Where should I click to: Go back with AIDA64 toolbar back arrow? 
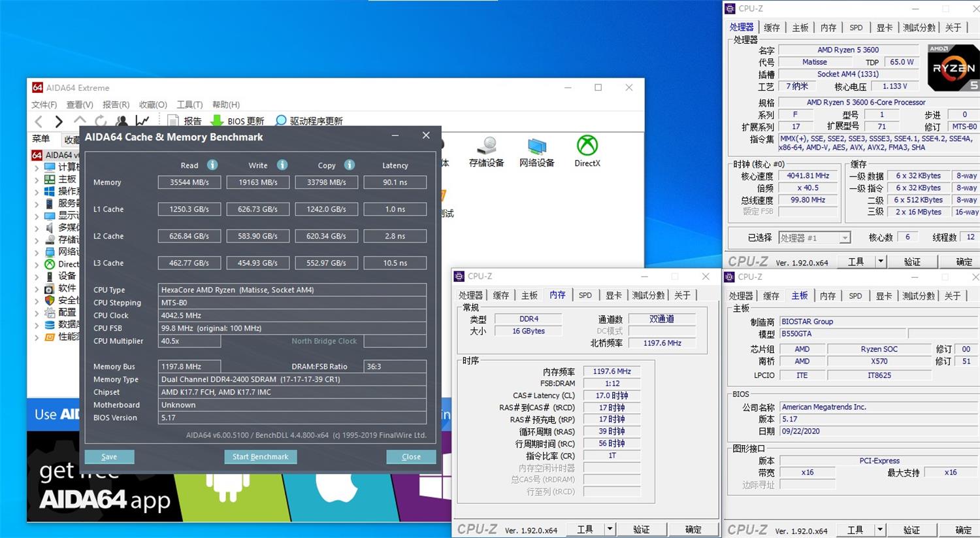[x=39, y=121]
